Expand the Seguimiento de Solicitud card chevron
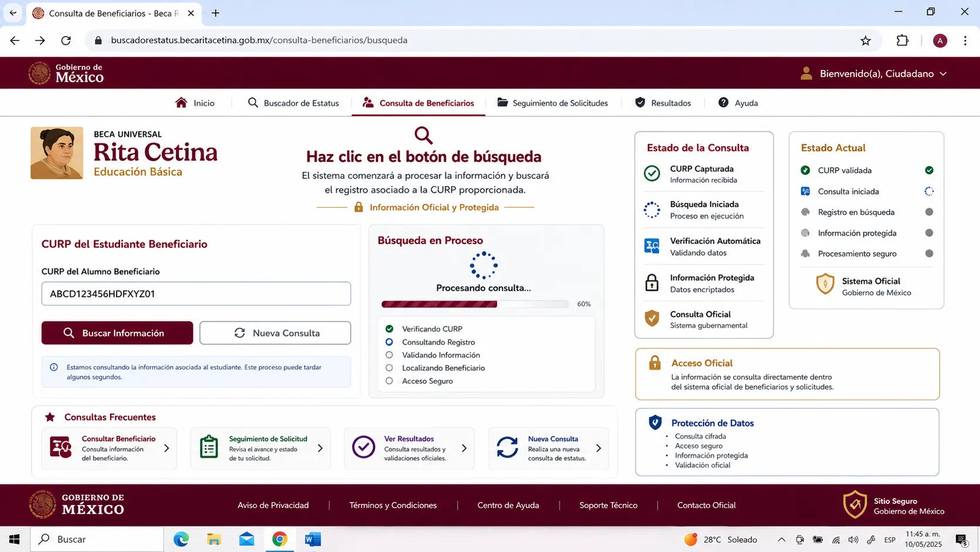This screenshot has height=552, width=980. pyautogui.click(x=320, y=448)
